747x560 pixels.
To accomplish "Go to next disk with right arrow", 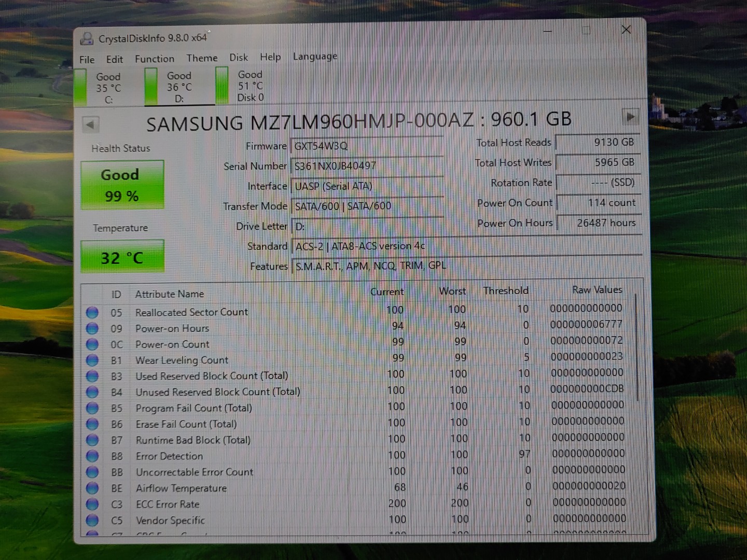I will 630,117.
